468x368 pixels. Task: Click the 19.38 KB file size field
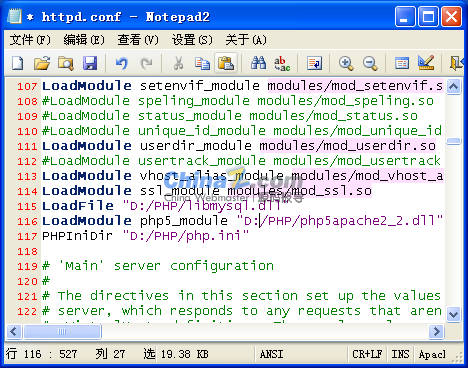184,354
